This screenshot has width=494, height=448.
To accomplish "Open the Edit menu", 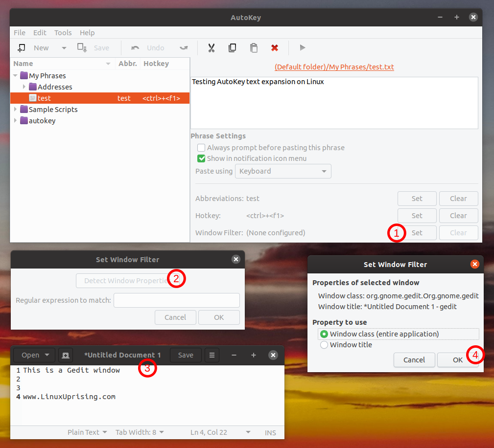I will [40, 33].
